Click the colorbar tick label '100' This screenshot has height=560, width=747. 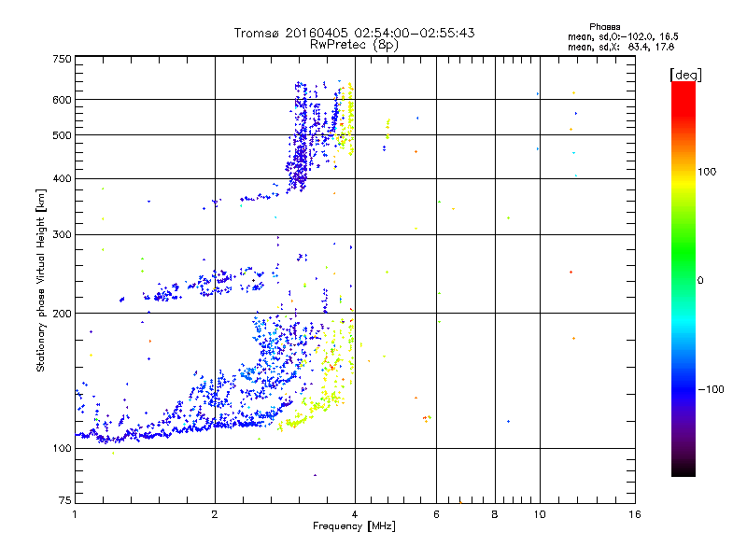707,172
